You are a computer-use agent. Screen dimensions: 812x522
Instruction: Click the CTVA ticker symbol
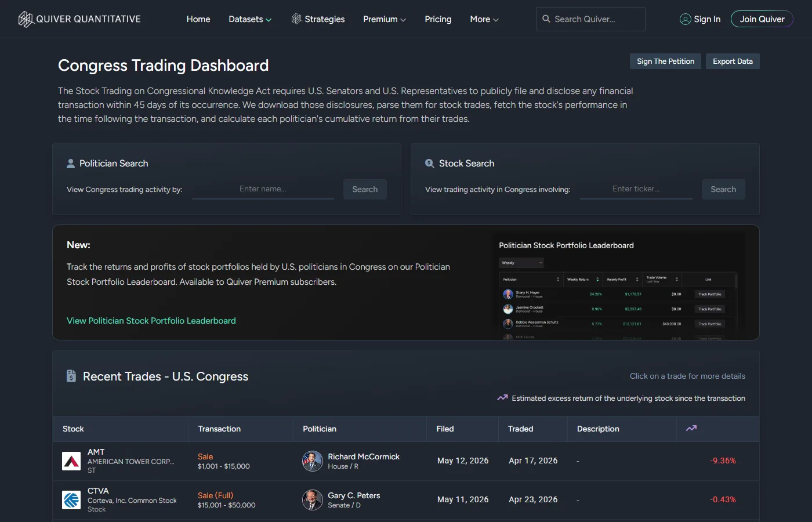pos(98,491)
